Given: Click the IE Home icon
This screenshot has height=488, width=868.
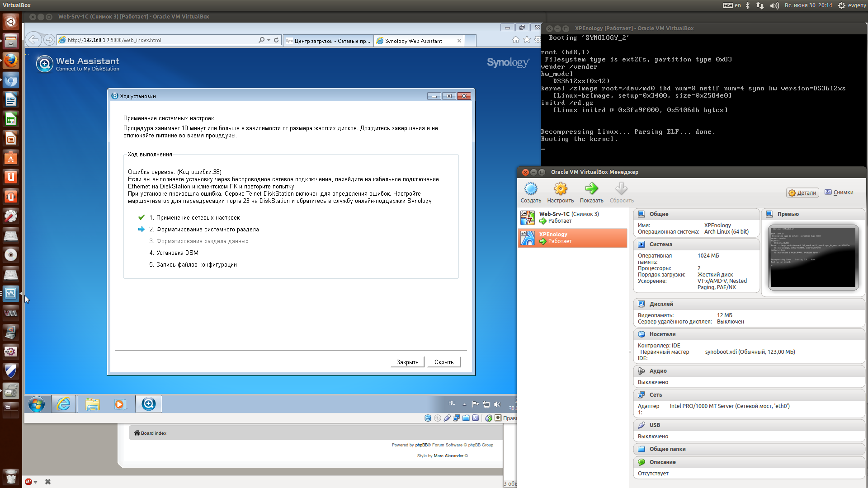Looking at the screenshot, I should pyautogui.click(x=516, y=40).
